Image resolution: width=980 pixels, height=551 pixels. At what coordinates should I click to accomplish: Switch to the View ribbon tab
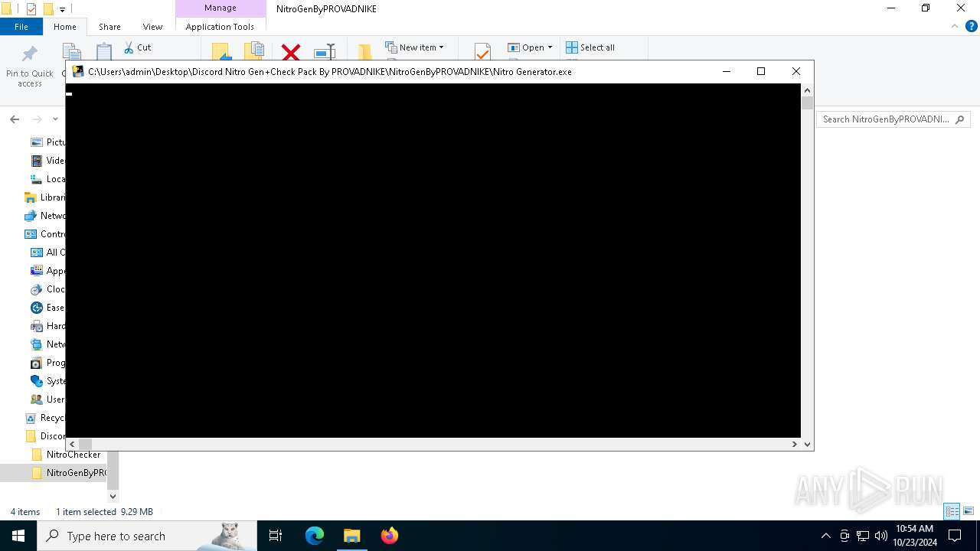click(152, 27)
